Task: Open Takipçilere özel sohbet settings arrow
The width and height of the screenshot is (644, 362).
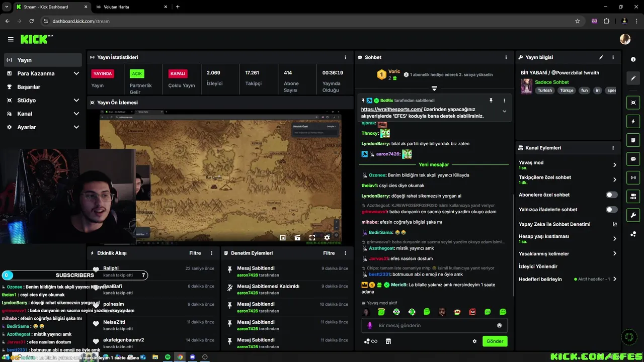Action: 614,179
